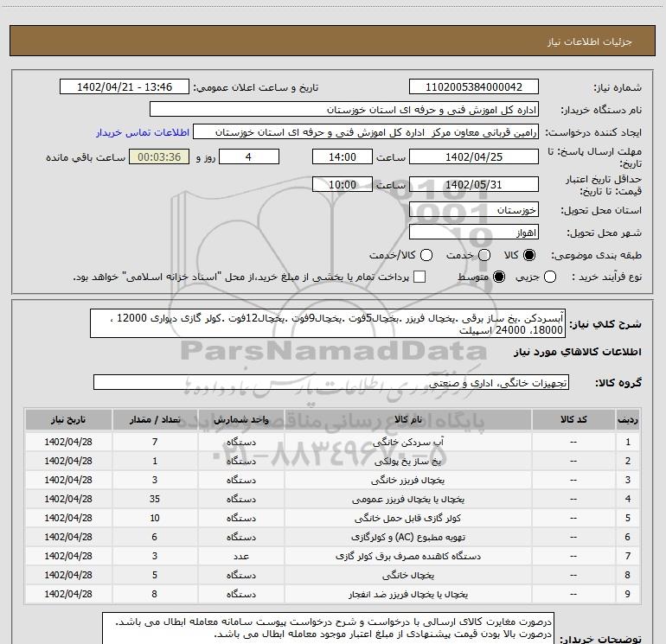Select item کولر گازی قابل حمل خانگی
Image resolution: width=666 pixels, height=644 pixels.
point(407,518)
